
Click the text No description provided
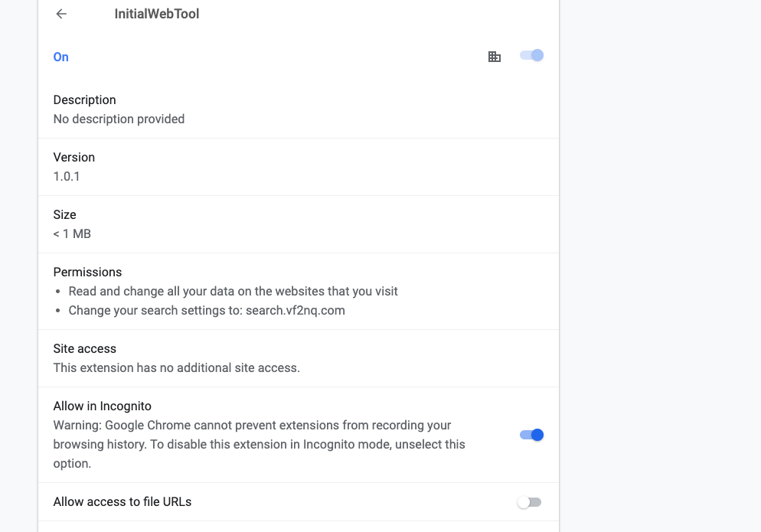(118, 119)
